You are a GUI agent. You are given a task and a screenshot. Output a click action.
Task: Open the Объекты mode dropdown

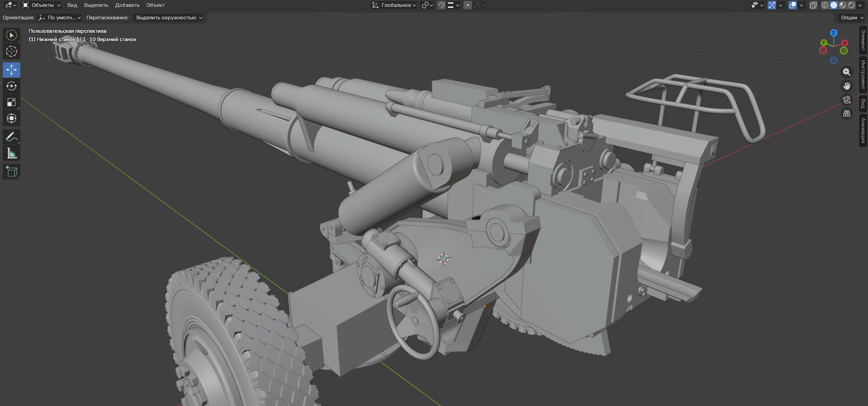point(41,5)
